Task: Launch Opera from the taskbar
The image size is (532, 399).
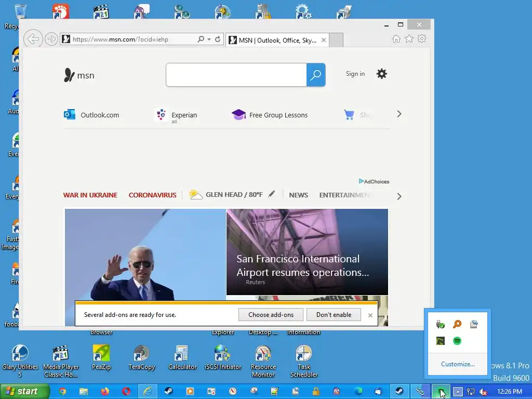Action: pos(126,391)
